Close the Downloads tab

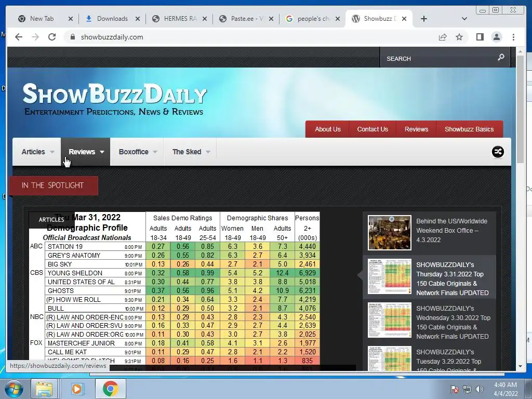137,19
